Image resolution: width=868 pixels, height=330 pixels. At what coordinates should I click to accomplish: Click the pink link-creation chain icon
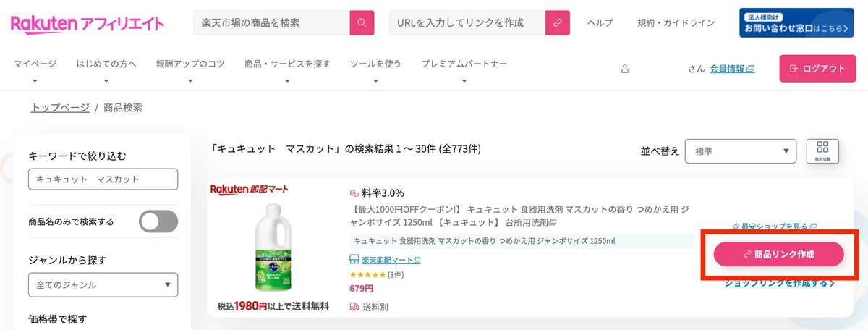coord(557,22)
